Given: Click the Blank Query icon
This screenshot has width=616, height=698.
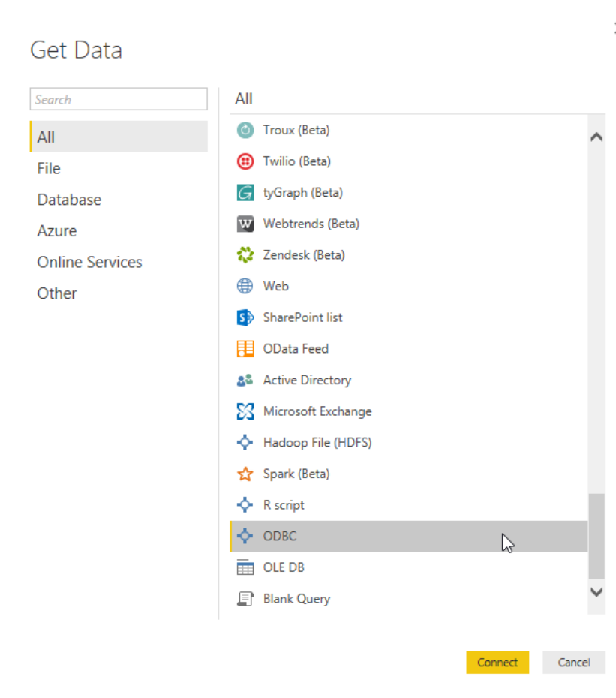Looking at the screenshot, I should 245,598.
